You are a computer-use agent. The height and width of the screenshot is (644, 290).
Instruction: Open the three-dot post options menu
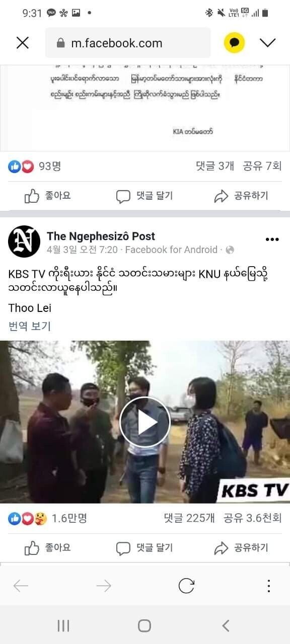pyautogui.click(x=272, y=239)
